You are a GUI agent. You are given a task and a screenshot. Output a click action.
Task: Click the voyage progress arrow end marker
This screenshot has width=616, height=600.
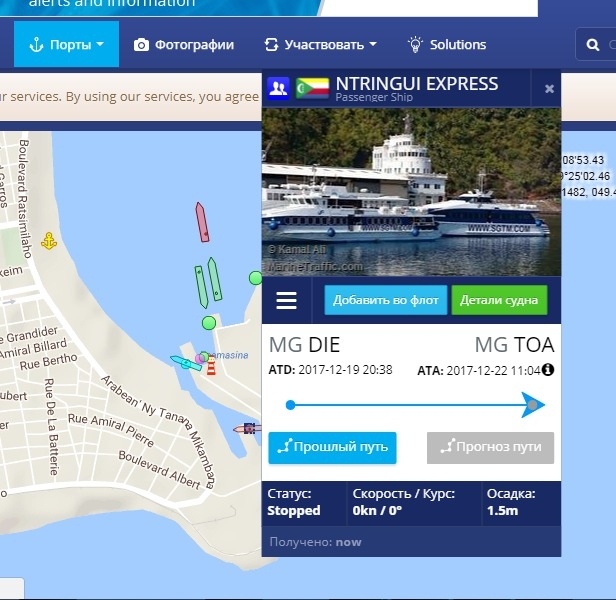point(533,405)
